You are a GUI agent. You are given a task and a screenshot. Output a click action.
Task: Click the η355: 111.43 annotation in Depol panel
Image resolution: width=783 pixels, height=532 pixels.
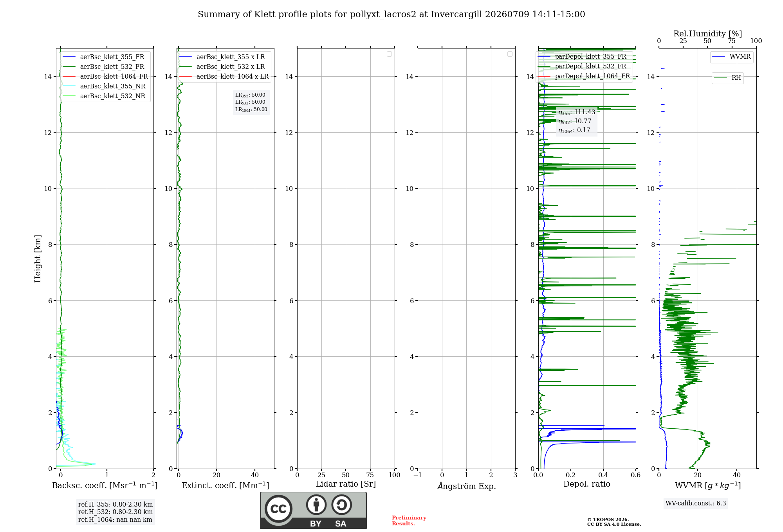pyautogui.click(x=577, y=112)
